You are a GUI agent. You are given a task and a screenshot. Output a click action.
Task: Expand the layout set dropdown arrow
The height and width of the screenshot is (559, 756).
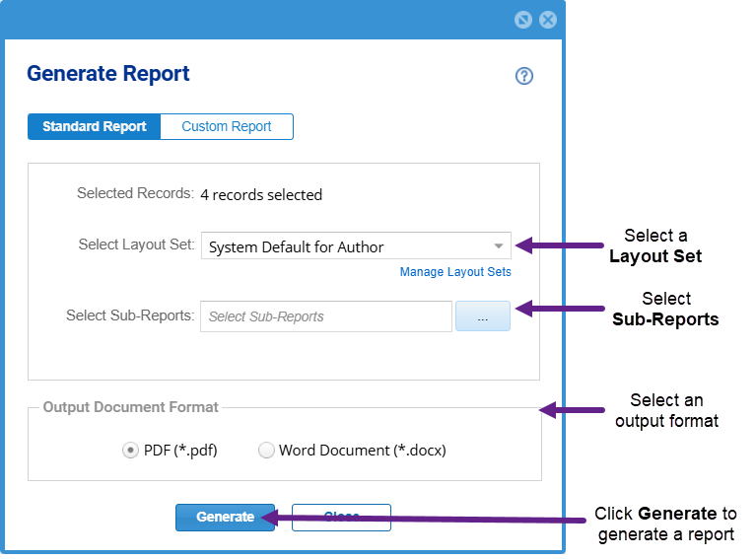499,246
